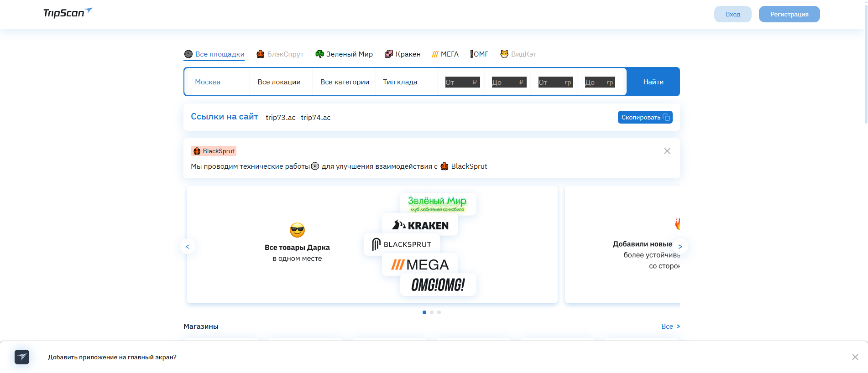Switch to the Зеленый Мир tab
Image resolution: width=868 pixels, height=373 pixels.
pos(344,54)
